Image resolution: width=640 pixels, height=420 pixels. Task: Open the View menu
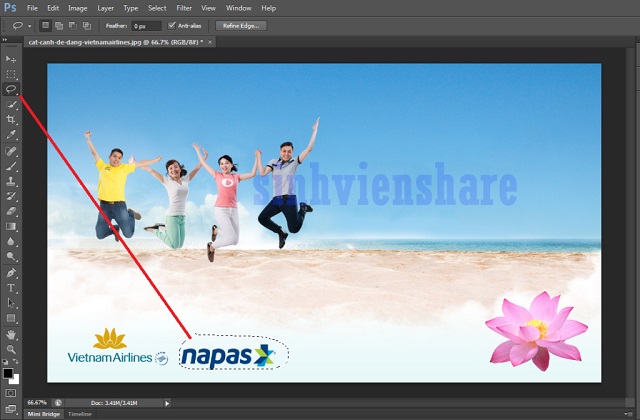(x=208, y=8)
